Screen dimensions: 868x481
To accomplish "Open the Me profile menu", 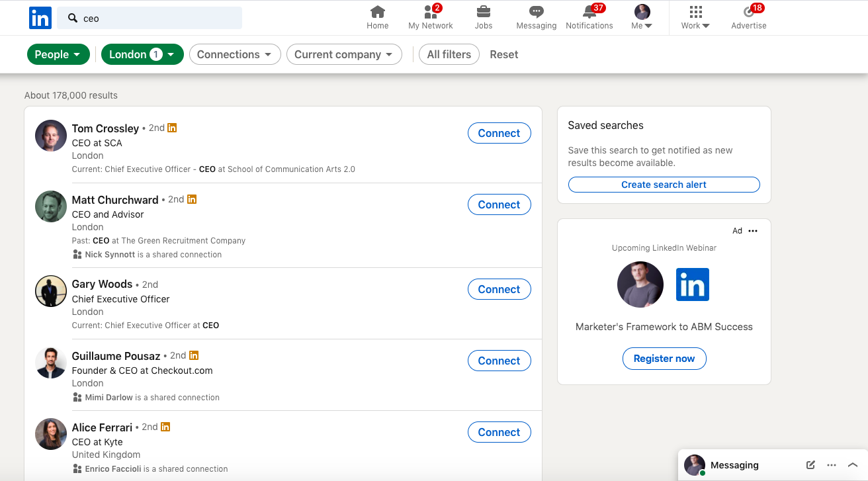I will (640, 18).
